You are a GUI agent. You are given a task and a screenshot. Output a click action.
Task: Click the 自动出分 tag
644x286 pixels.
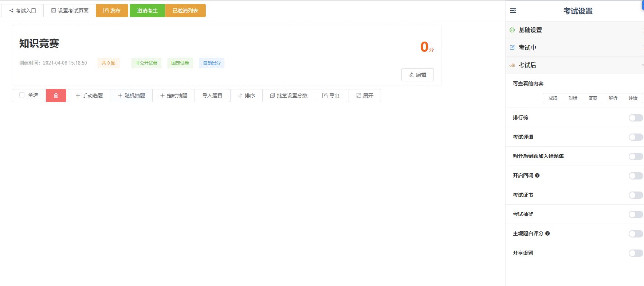pos(212,63)
